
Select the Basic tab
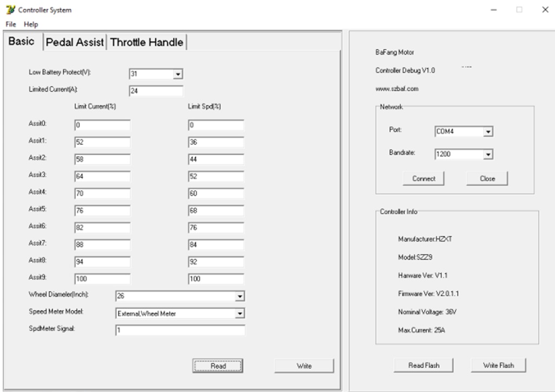point(22,41)
